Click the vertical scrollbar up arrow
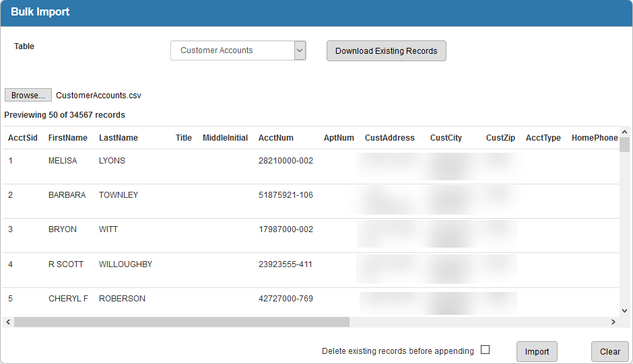This screenshot has width=633, height=364. pyautogui.click(x=624, y=132)
